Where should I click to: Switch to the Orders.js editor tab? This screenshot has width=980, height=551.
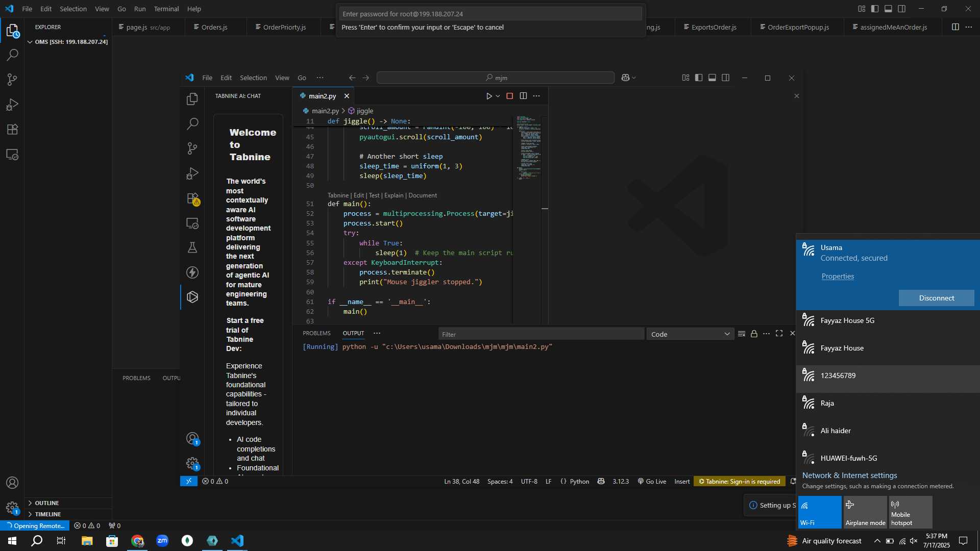click(x=214, y=27)
